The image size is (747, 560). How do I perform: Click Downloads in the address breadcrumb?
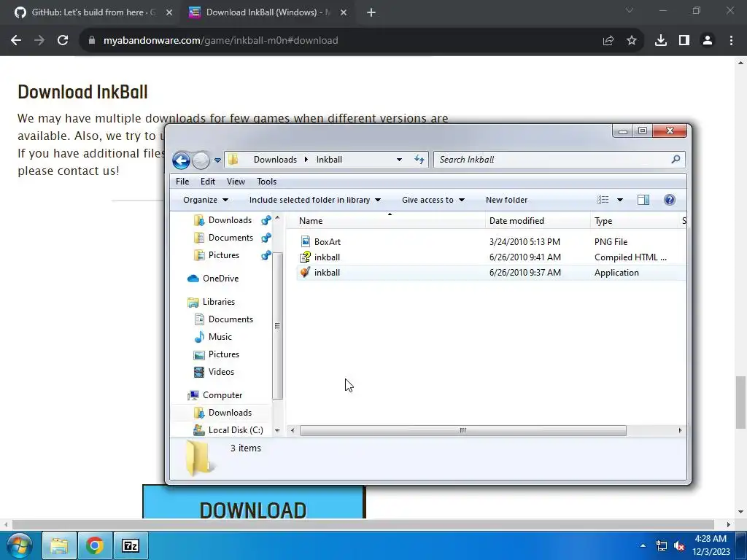275,160
